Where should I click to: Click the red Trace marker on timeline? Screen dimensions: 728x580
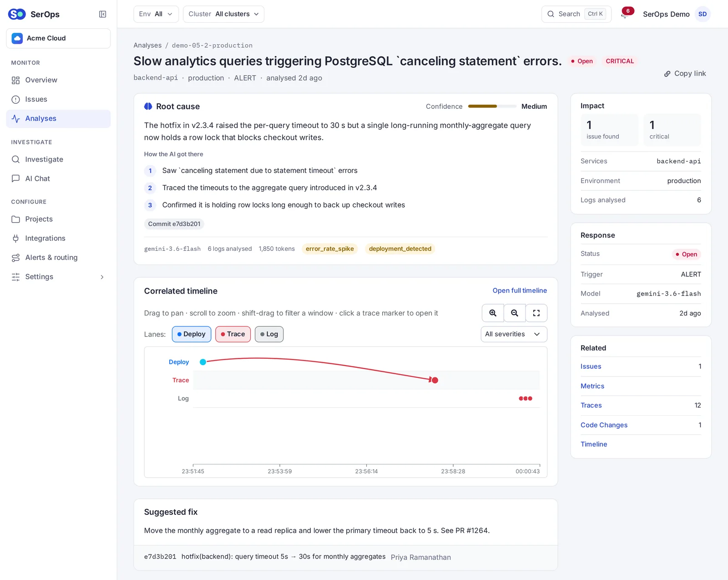click(x=435, y=380)
